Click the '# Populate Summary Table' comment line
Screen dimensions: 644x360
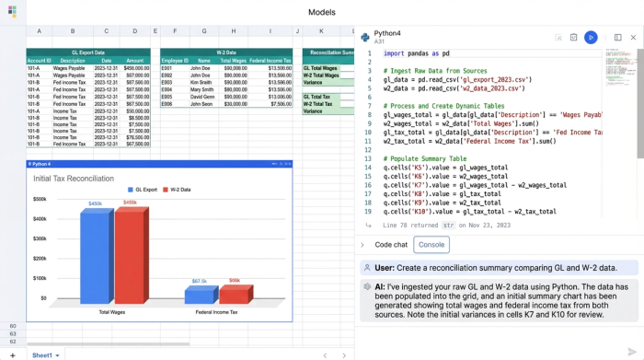coord(425,158)
